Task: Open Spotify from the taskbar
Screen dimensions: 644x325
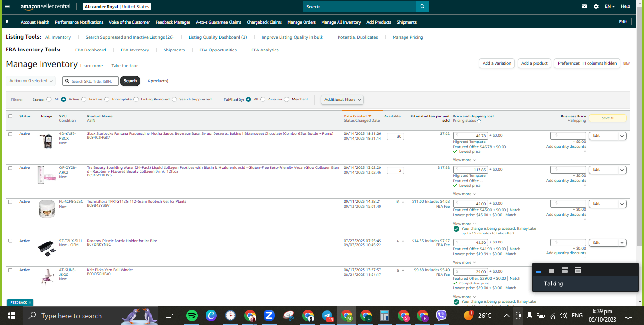Action: [191, 316]
